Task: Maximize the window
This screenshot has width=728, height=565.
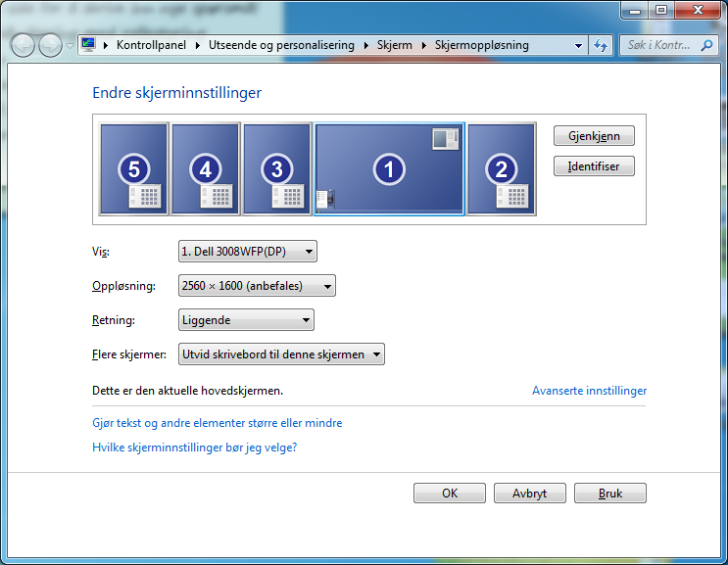Action: tap(661, 10)
